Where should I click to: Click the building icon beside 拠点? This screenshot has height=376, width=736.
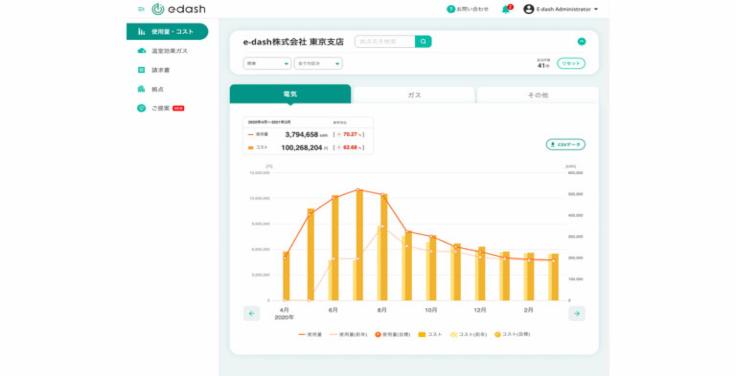pyautogui.click(x=141, y=89)
